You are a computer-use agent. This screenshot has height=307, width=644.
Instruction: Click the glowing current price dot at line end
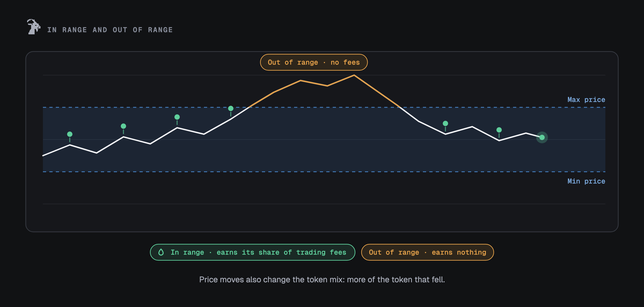542,137
